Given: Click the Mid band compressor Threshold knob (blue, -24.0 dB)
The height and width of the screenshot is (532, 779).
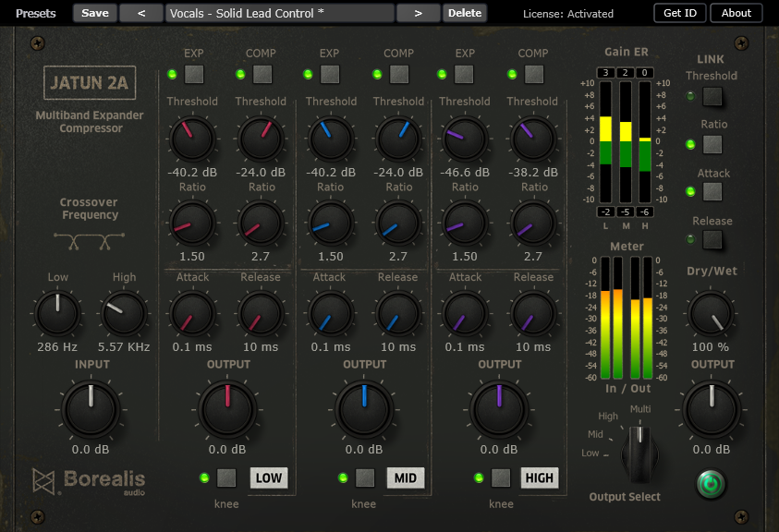Looking at the screenshot, I should (x=398, y=139).
